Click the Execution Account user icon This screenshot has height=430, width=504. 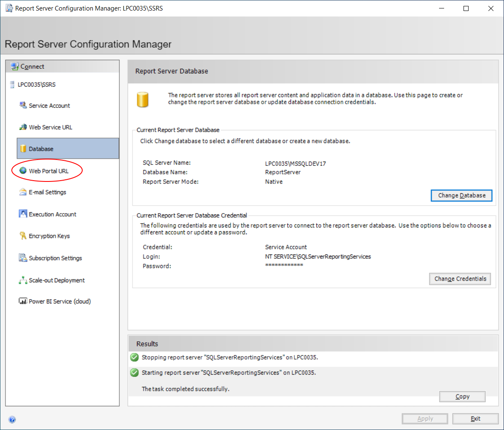coord(23,214)
